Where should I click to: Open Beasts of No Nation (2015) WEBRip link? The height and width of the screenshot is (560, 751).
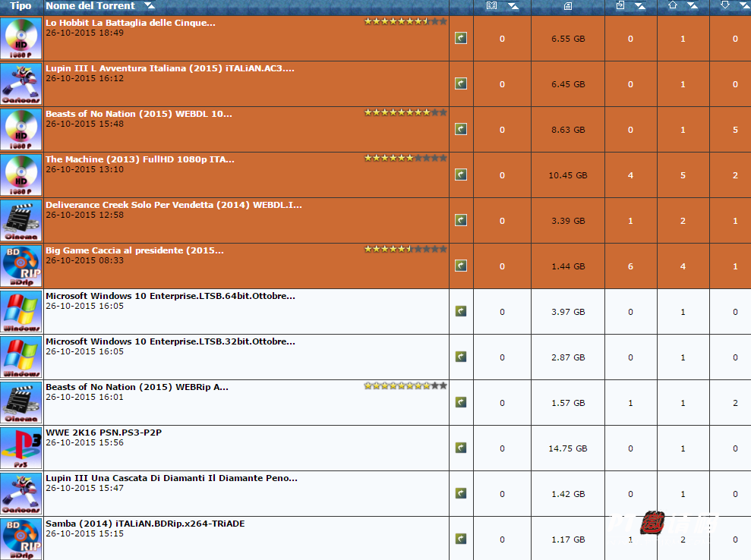click(x=137, y=387)
